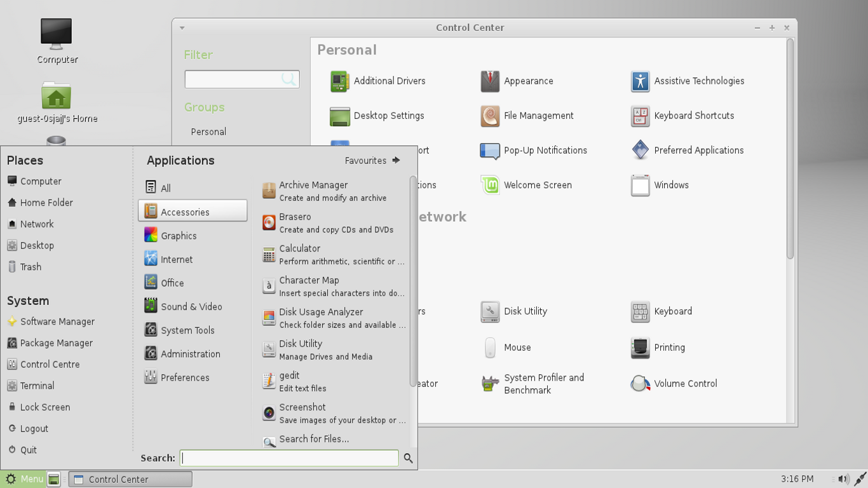Open Printing settings
Viewport: 868px width, 488px height.
click(658, 348)
